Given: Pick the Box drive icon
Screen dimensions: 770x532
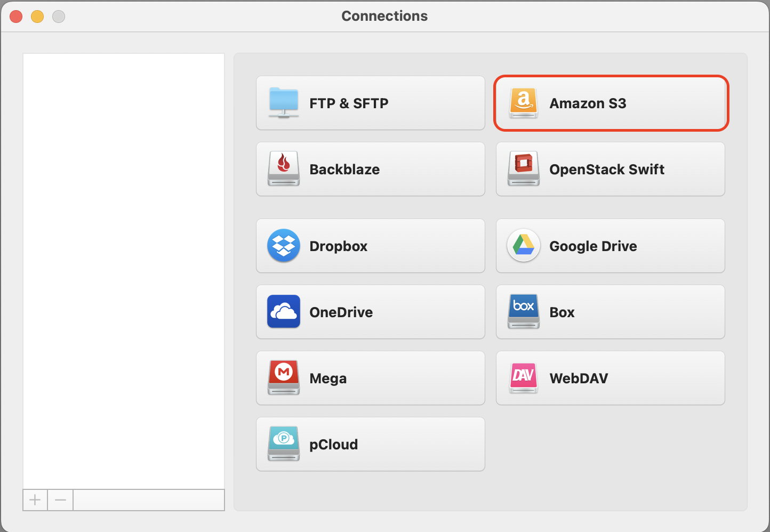Looking at the screenshot, I should [524, 311].
